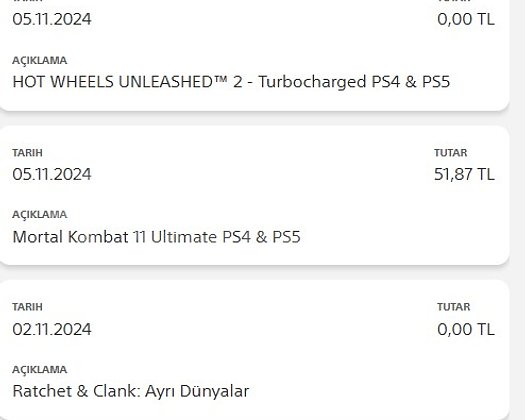The image size is (525, 420).
Task: Click the gray gap between Mortal Kombat and Ratchet cards
Action: point(254,273)
